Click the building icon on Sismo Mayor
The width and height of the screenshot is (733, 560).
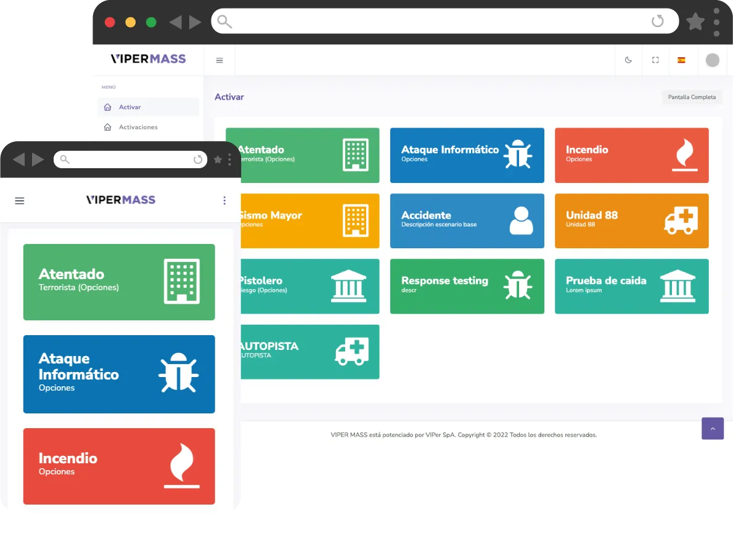(x=356, y=221)
